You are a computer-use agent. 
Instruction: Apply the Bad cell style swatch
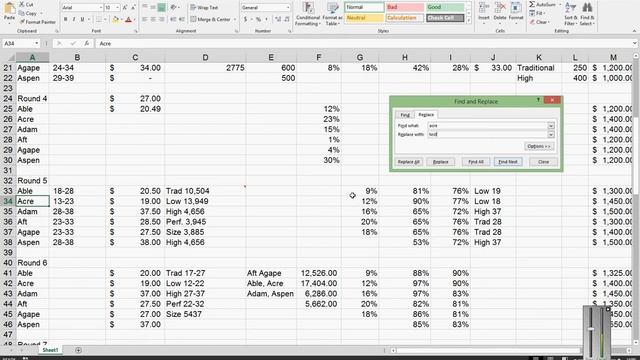pyautogui.click(x=404, y=7)
